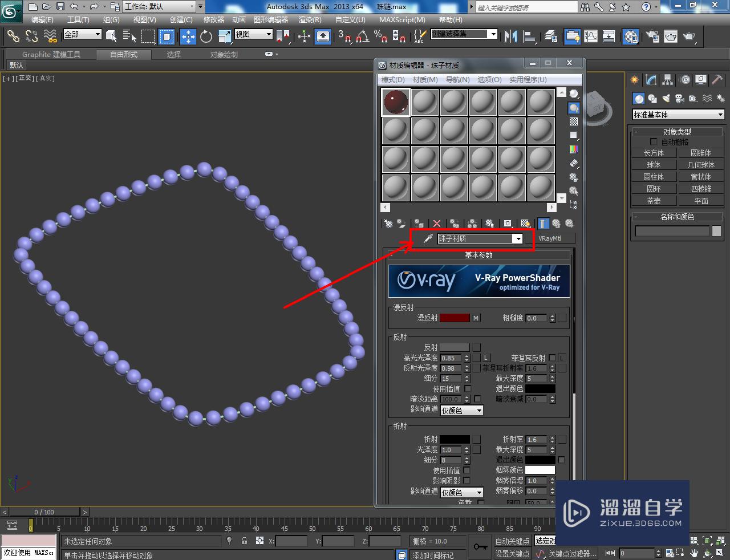Expand the 珠子材质 material name dropdown
The height and width of the screenshot is (560, 730).
(x=518, y=239)
